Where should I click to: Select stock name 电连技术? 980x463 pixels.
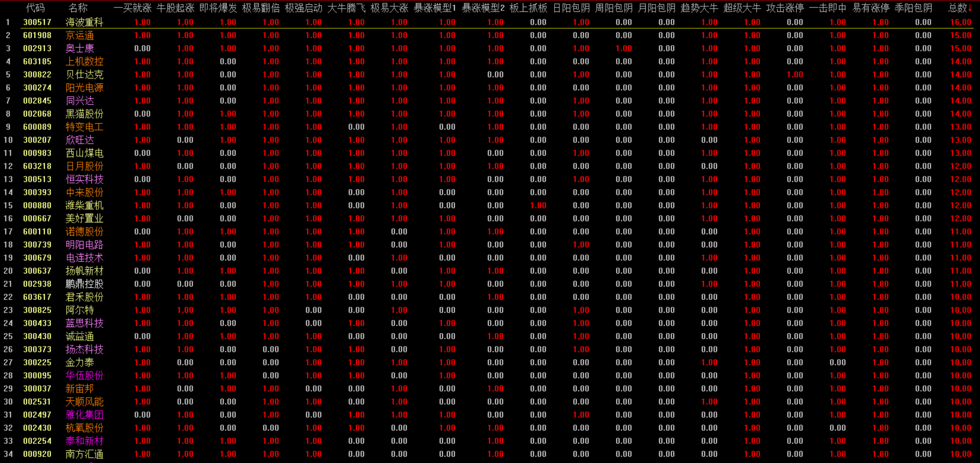coord(84,258)
